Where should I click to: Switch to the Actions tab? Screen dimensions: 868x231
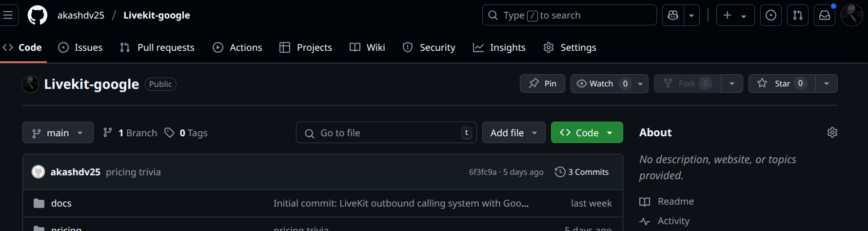(x=237, y=47)
